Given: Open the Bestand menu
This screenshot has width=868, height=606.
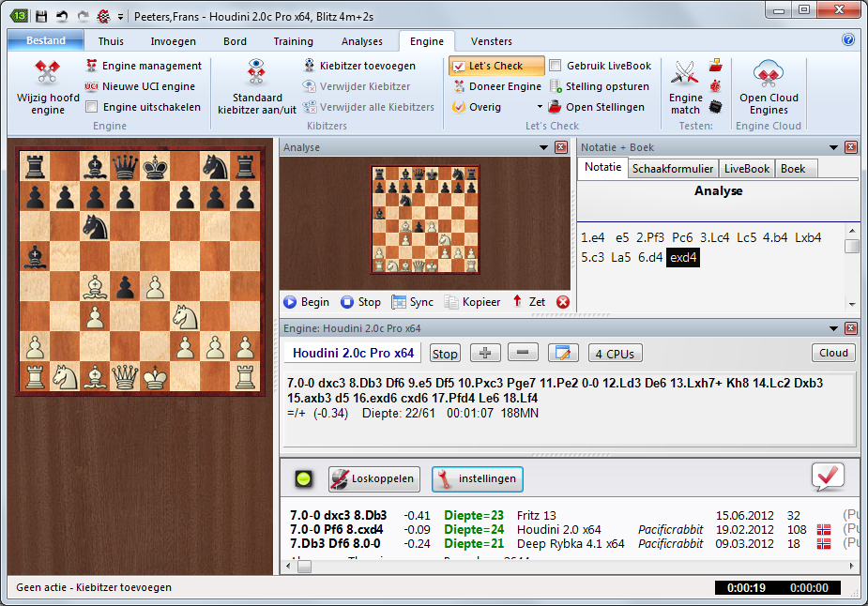Looking at the screenshot, I should [46, 40].
